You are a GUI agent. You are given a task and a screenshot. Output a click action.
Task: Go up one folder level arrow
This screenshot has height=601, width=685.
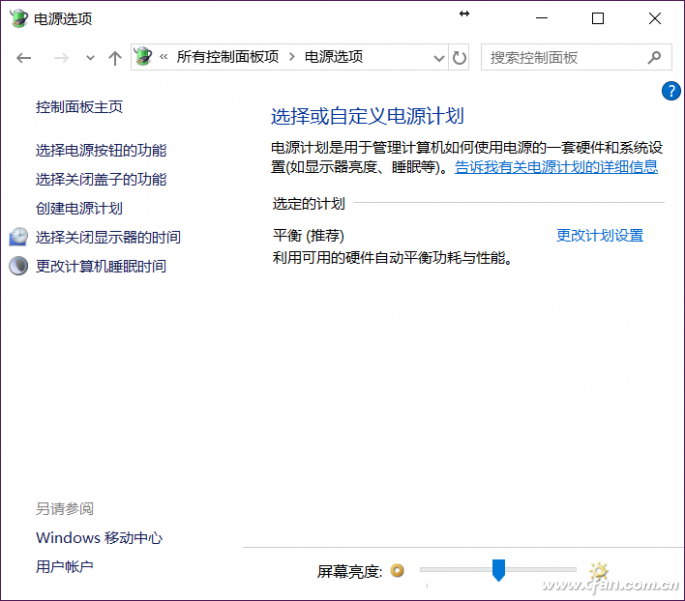[115, 58]
